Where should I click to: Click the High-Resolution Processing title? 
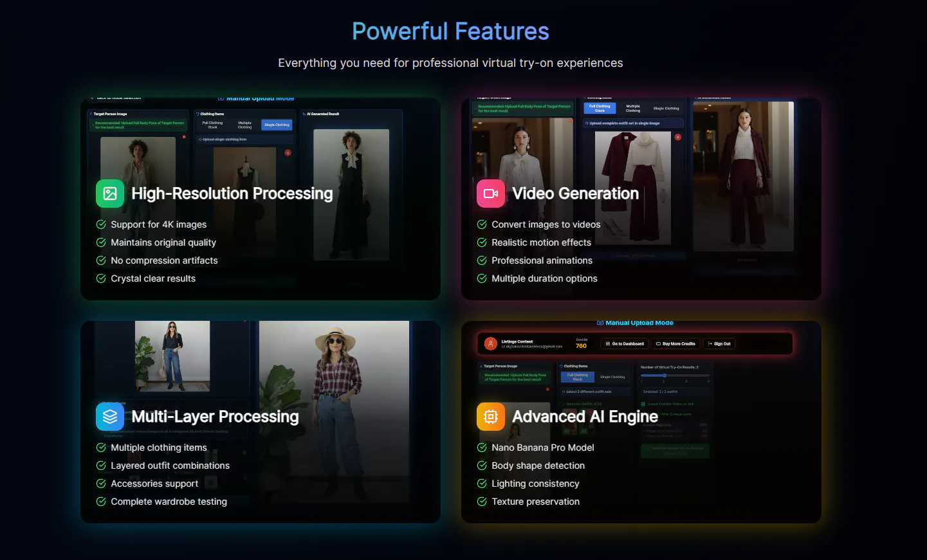(232, 194)
